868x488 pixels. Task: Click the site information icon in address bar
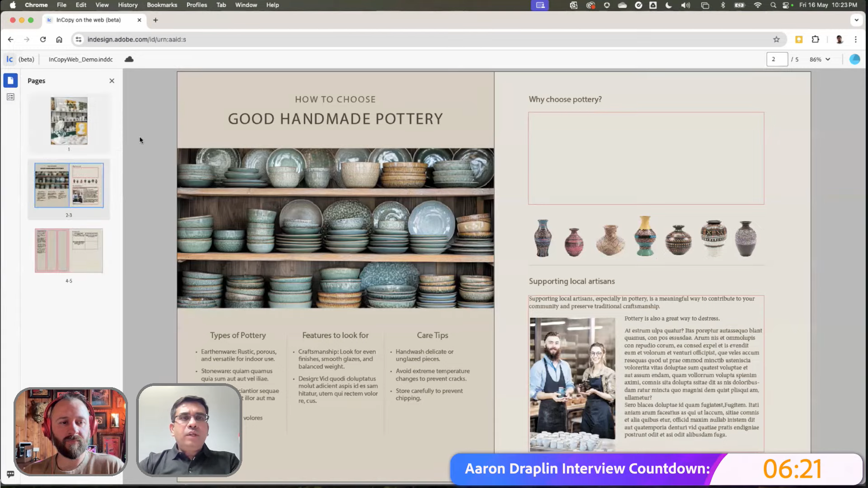[79, 39]
